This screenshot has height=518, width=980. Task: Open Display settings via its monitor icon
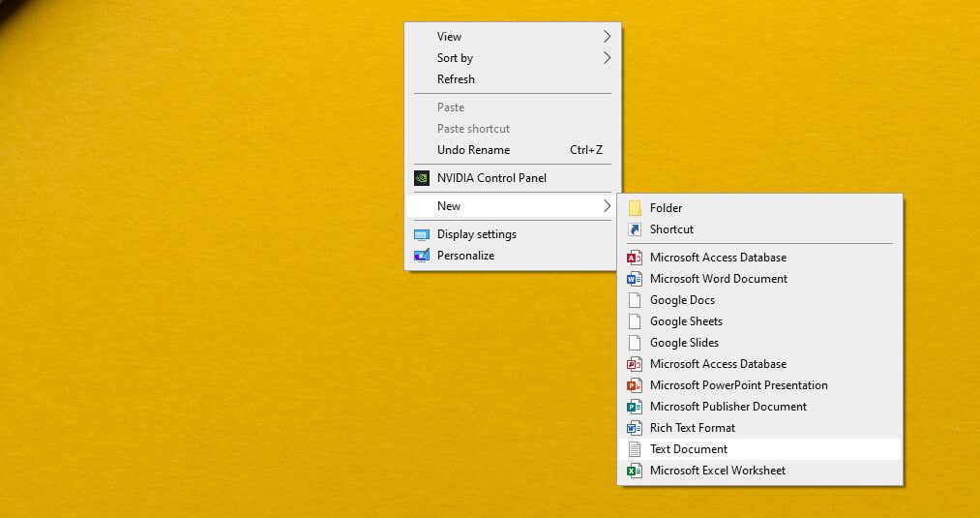[422, 234]
